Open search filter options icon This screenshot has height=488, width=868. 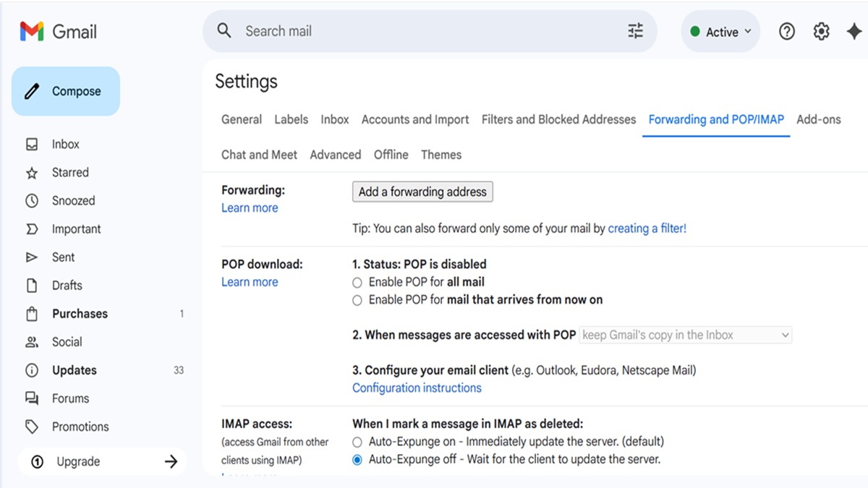635,31
